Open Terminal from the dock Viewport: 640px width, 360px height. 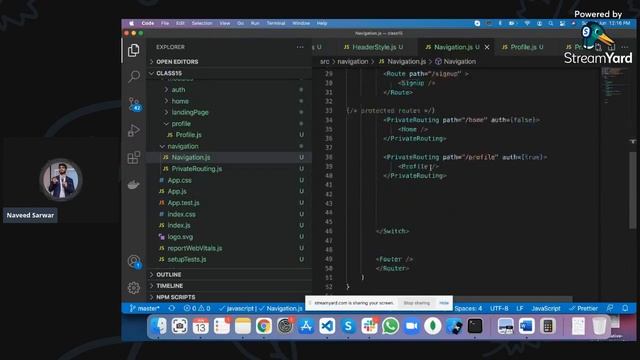pyautogui.click(x=475, y=326)
